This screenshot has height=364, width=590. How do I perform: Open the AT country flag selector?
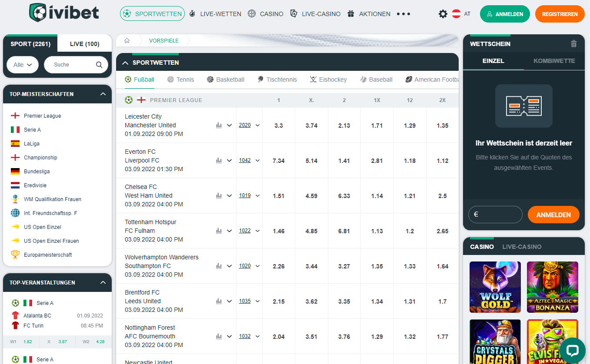tap(457, 13)
